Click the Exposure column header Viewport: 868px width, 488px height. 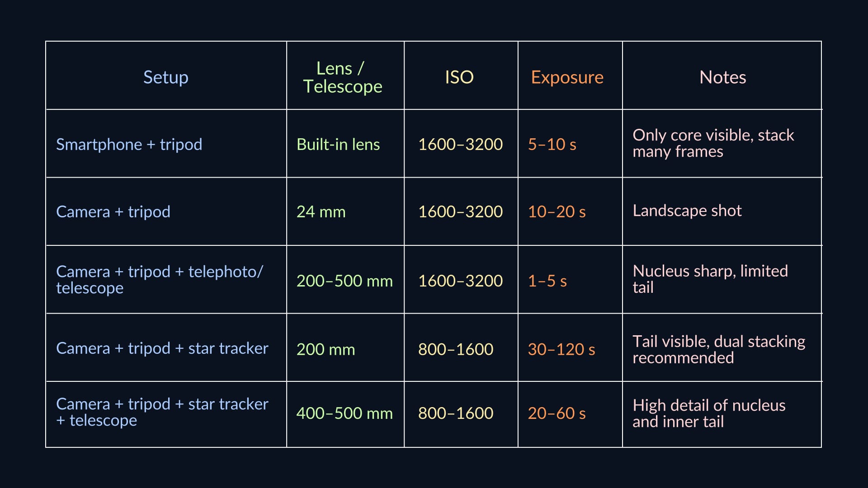(x=567, y=77)
